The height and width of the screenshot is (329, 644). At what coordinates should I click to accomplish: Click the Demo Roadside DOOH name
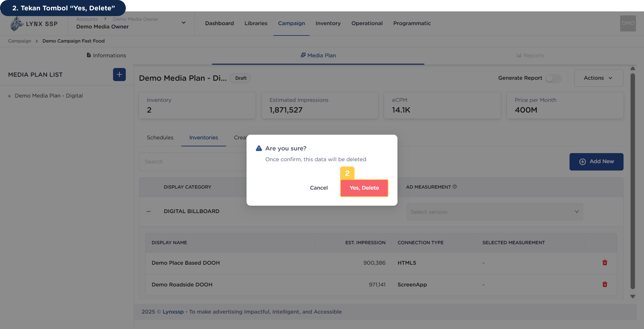click(182, 285)
